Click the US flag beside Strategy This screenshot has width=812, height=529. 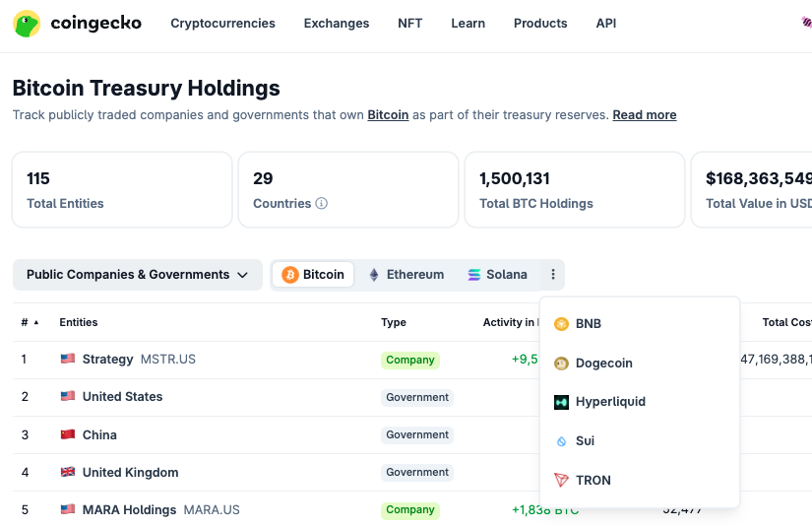(68, 359)
